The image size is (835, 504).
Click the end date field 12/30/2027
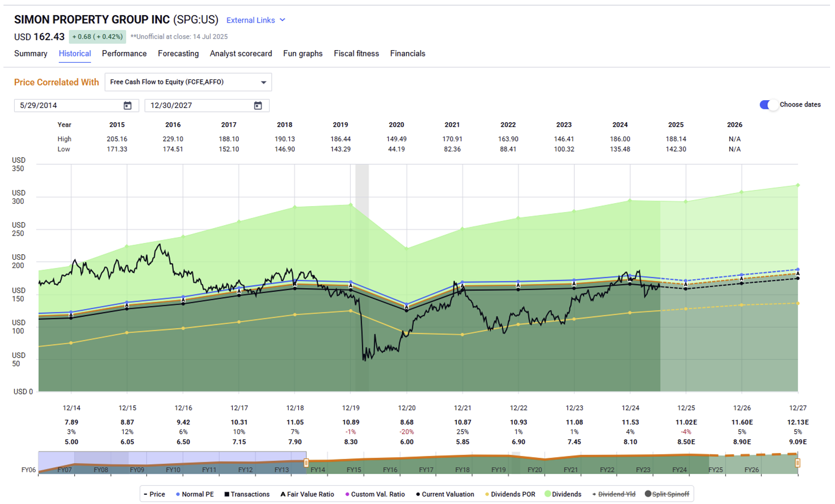click(x=207, y=106)
